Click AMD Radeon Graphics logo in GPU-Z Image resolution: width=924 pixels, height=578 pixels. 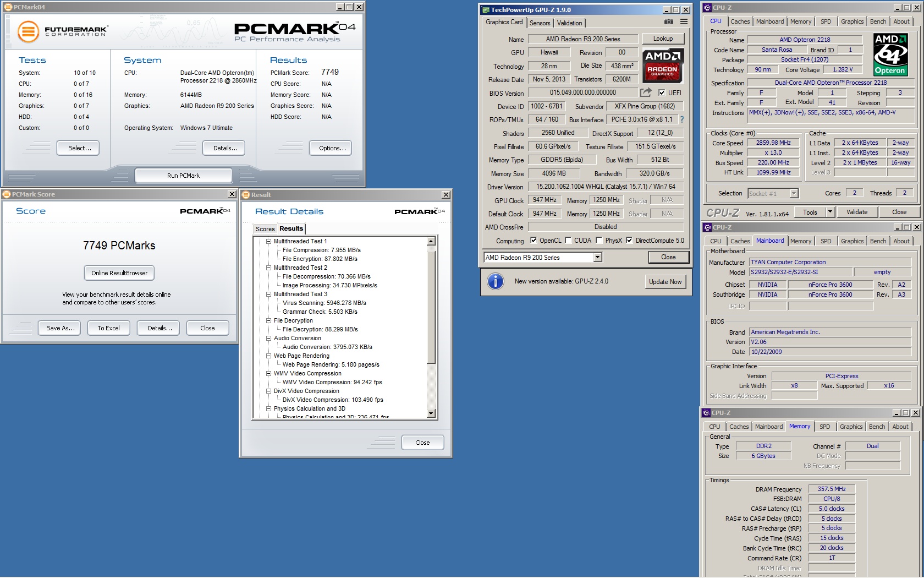tap(663, 65)
